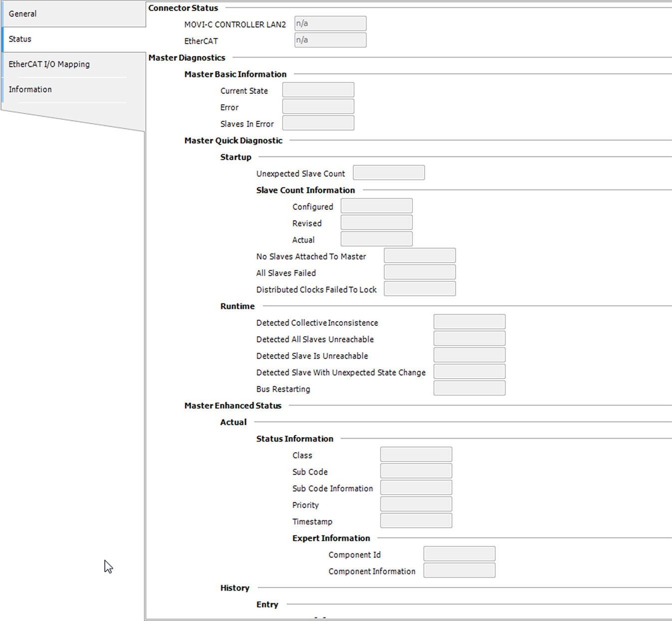This screenshot has height=621, width=672.
Task: Select the Timestamp field
Action: pos(416,521)
